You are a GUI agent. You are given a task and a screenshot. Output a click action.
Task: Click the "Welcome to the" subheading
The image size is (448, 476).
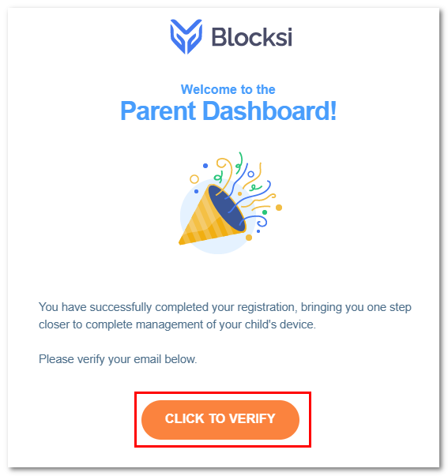click(228, 89)
